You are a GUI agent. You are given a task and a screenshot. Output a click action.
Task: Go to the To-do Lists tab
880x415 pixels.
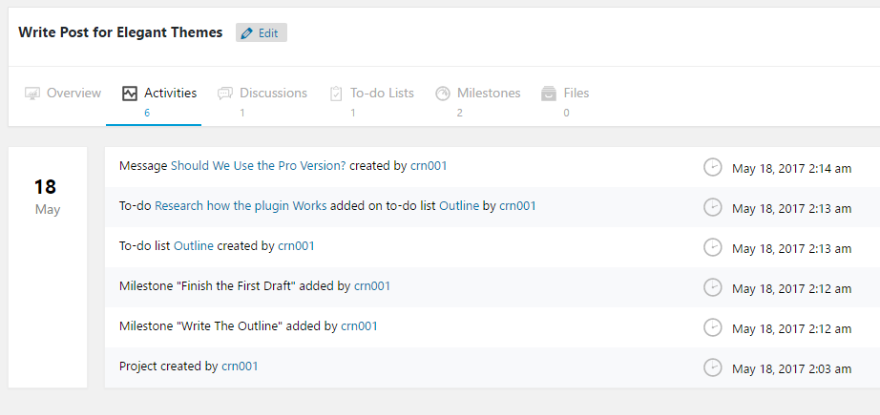pos(381,93)
